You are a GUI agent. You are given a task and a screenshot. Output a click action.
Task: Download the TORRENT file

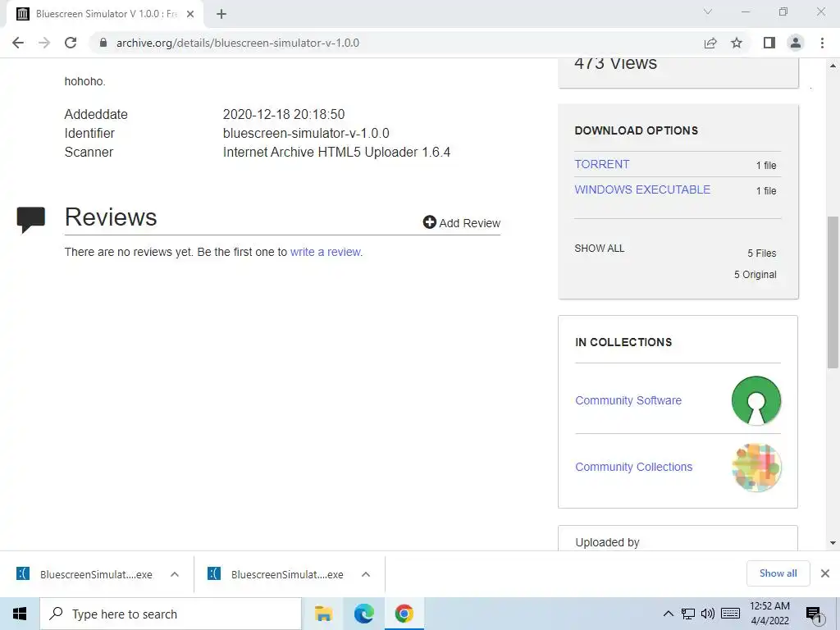[x=602, y=164]
